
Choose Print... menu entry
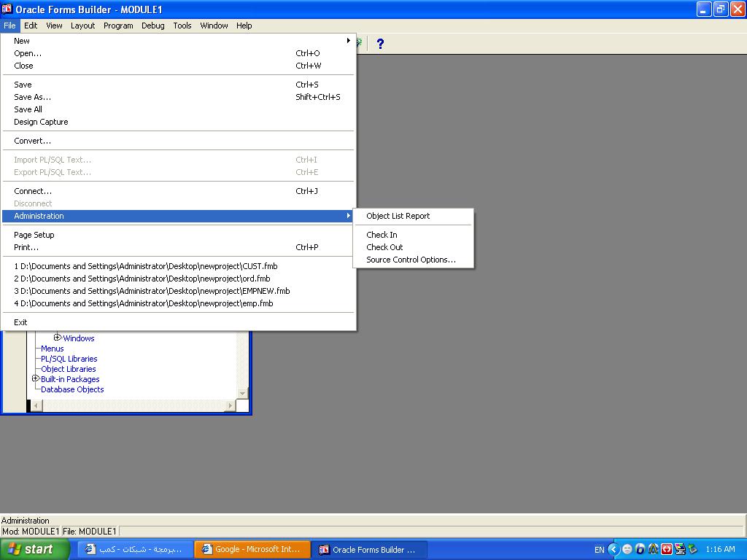point(179,247)
